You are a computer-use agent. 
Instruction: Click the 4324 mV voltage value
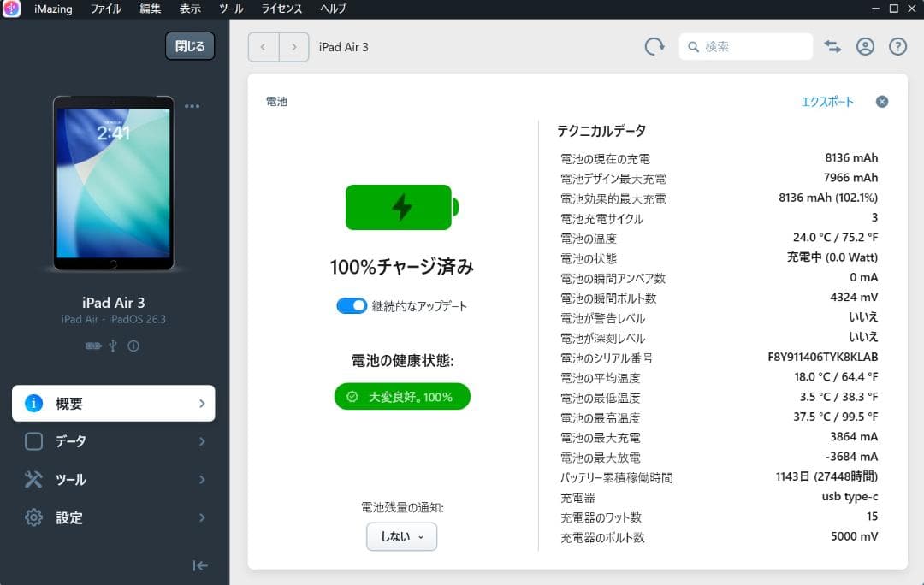854,298
